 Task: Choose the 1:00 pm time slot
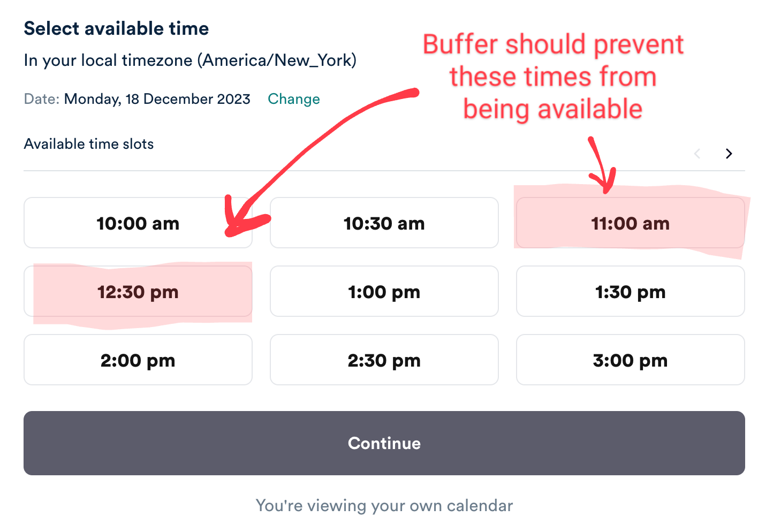click(x=384, y=292)
